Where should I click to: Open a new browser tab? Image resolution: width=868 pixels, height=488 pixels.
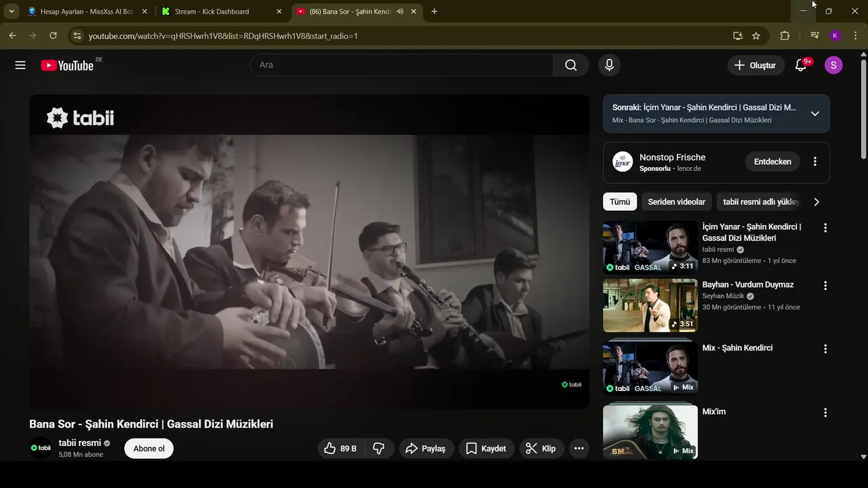[434, 12]
